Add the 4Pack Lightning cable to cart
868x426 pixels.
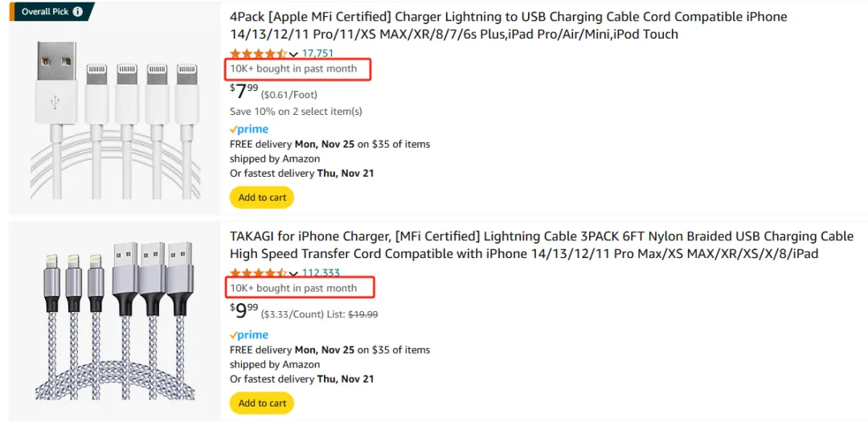tap(262, 198)
